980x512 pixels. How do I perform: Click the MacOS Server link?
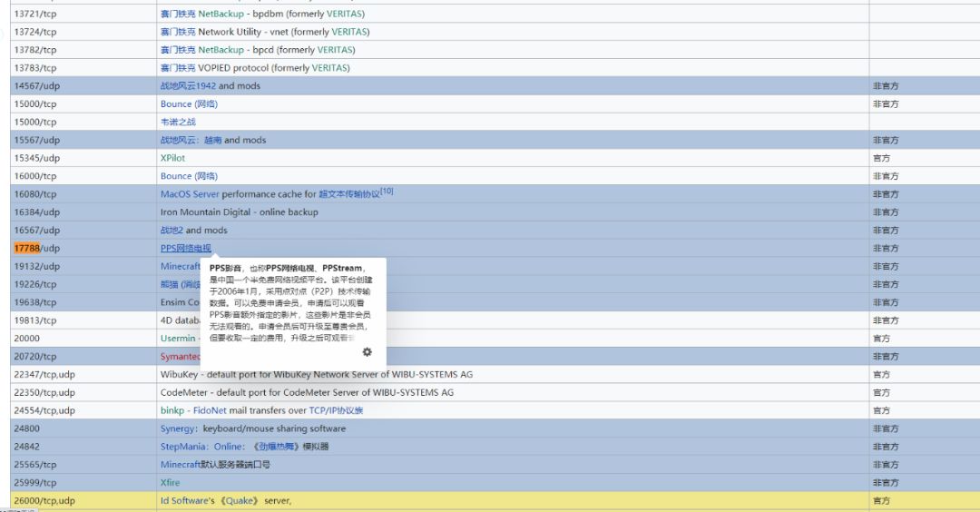pos(189,194)
